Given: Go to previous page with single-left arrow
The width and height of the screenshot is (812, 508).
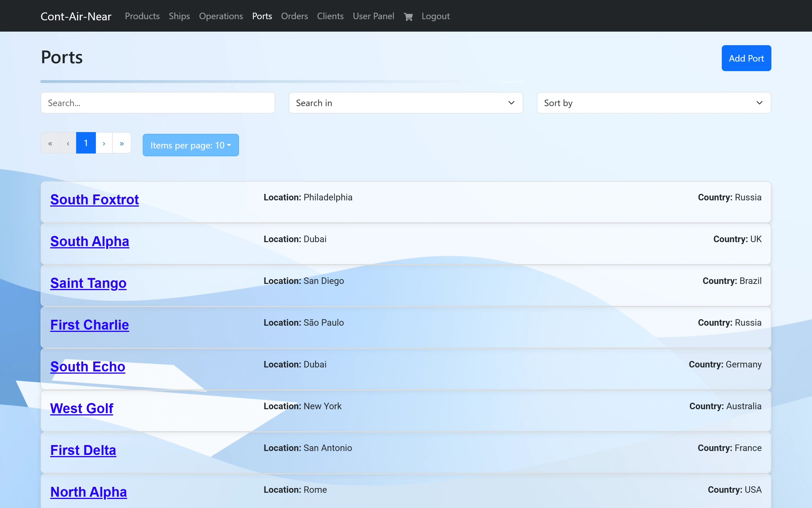Looking at the screenshot, I should pos(68,143).
